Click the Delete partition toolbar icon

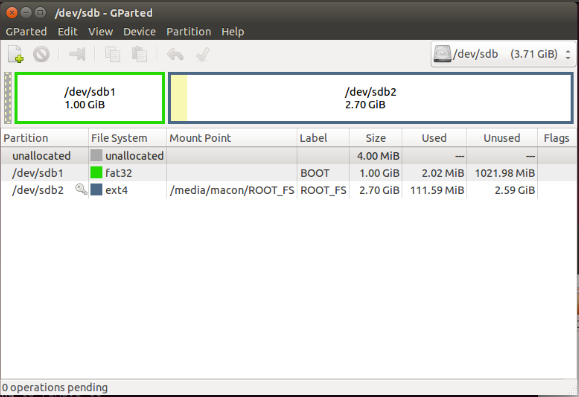41,54
